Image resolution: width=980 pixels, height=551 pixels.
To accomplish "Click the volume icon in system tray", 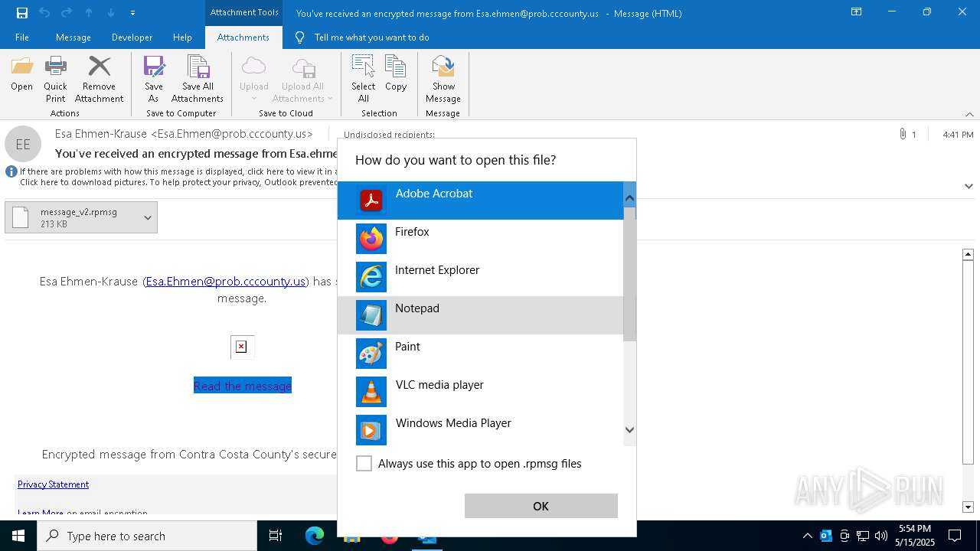I will pyautogui.click(x=881, y=536).
